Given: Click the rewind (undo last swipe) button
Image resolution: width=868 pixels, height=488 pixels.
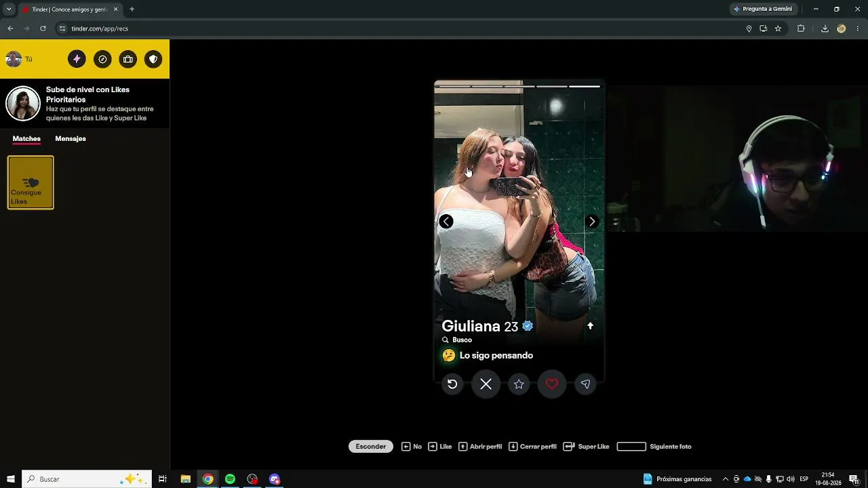Looking at the screenshot, I should tap(452, 384).
